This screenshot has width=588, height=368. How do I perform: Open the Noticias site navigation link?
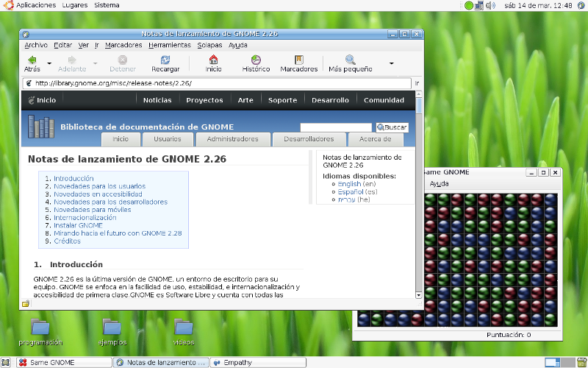tap(157, 100)
